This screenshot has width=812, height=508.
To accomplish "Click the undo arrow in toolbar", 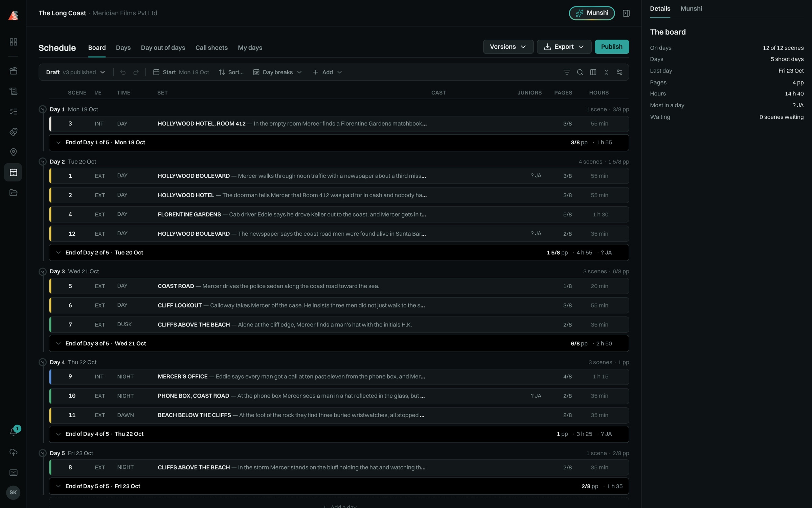I will (x=123, y=72).
